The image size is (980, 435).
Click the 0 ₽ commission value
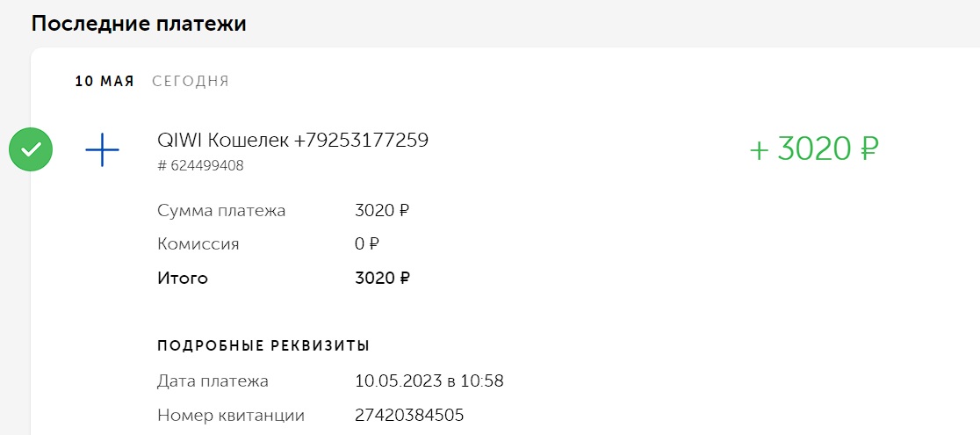tap(367, 244)
